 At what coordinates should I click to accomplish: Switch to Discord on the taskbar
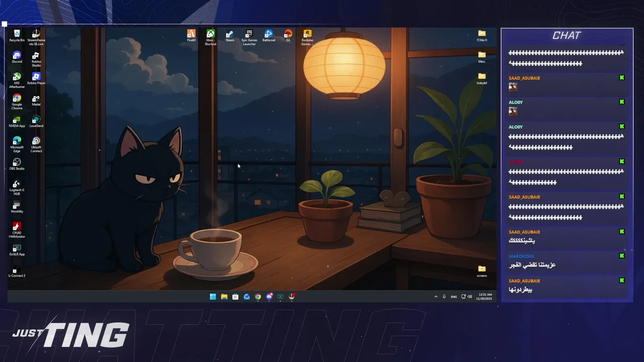tap(269, 297)
